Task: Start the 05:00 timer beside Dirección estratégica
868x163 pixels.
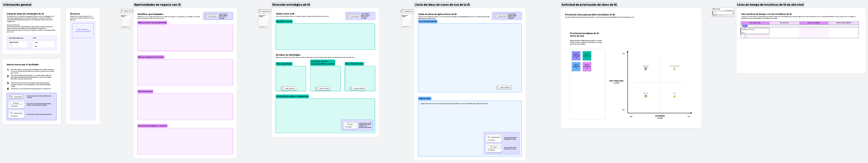Action: pos(265,11)
